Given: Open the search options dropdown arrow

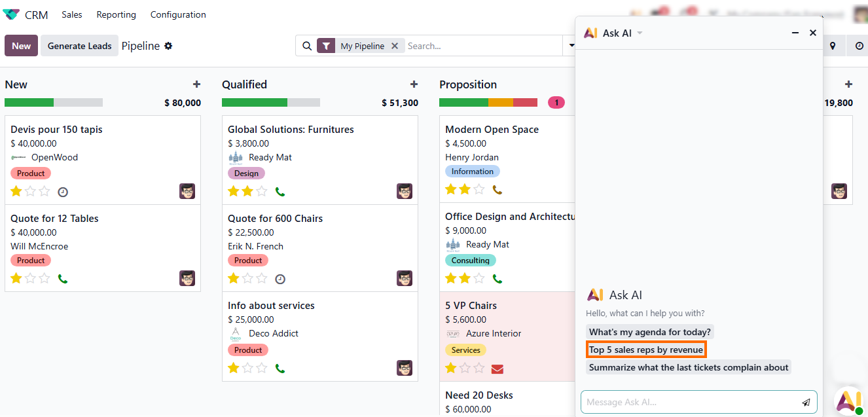Looking at the screenshot, I should [571, 46].
